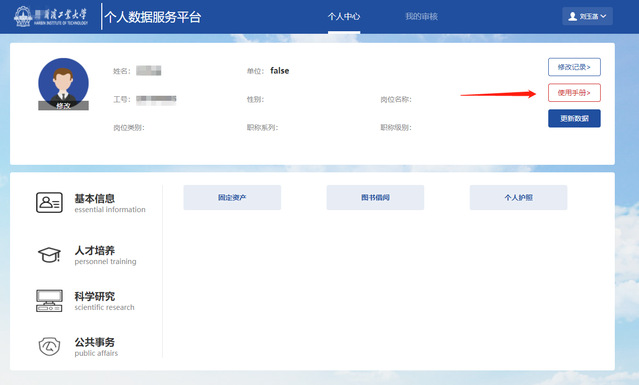639x385 pixels.
Task: Click the 更新数据 update data button
Action: [x=574, y=119]
